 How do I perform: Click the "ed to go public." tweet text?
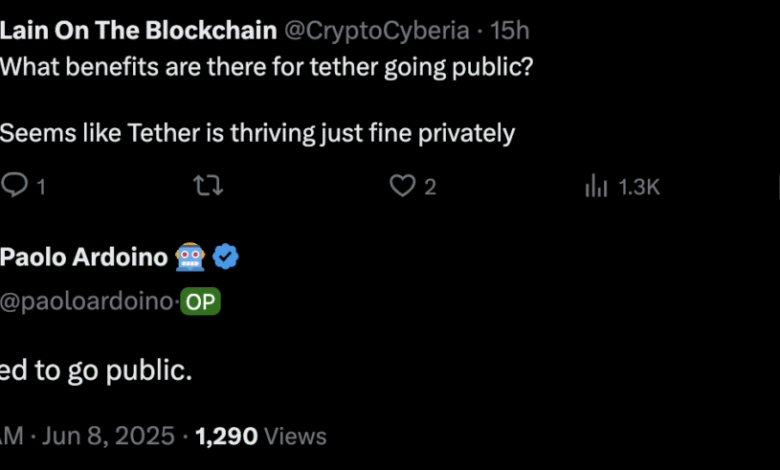(96, 371)
